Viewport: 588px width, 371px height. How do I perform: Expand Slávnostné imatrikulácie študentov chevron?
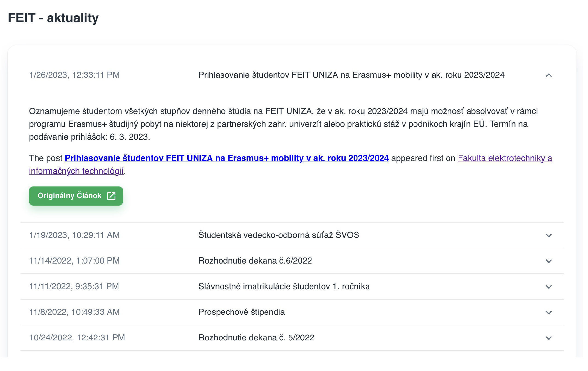click(x=548, y=287)
